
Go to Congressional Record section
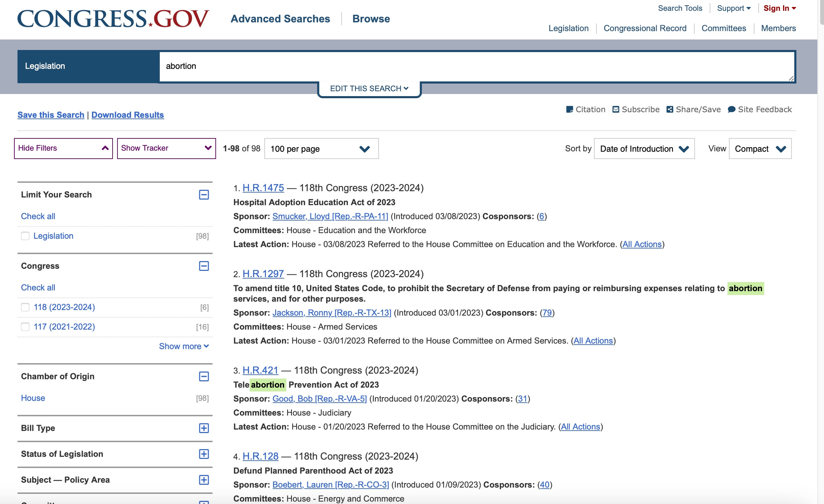(x=645, y=28)
